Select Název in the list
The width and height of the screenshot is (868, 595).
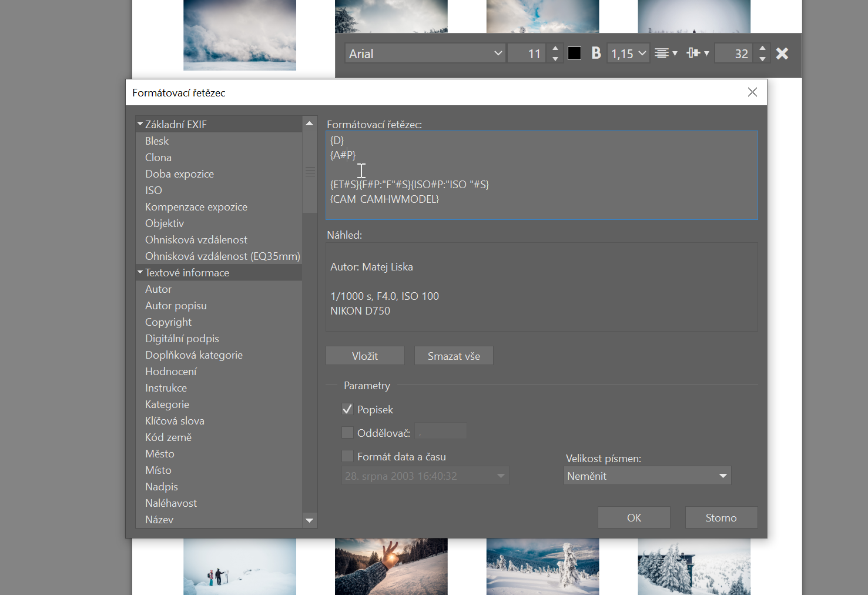click(219, 520)
